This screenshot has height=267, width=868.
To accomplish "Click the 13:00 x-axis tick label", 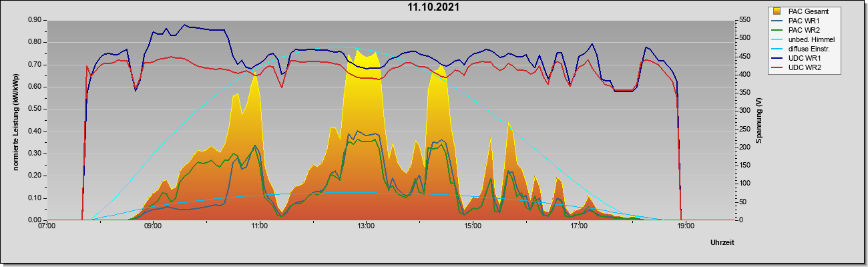I will coord(366,226).
